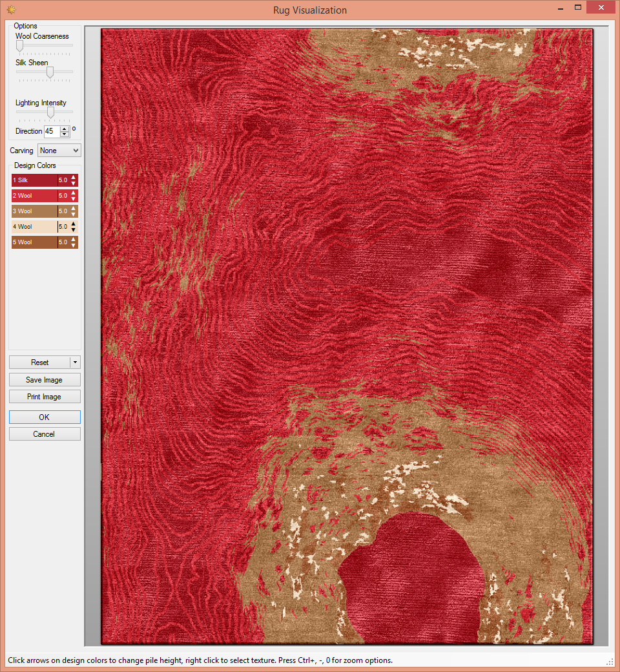Decrement the lighting Direction spinner
This screenshot has width=620, height=672.
click(65, 134)
